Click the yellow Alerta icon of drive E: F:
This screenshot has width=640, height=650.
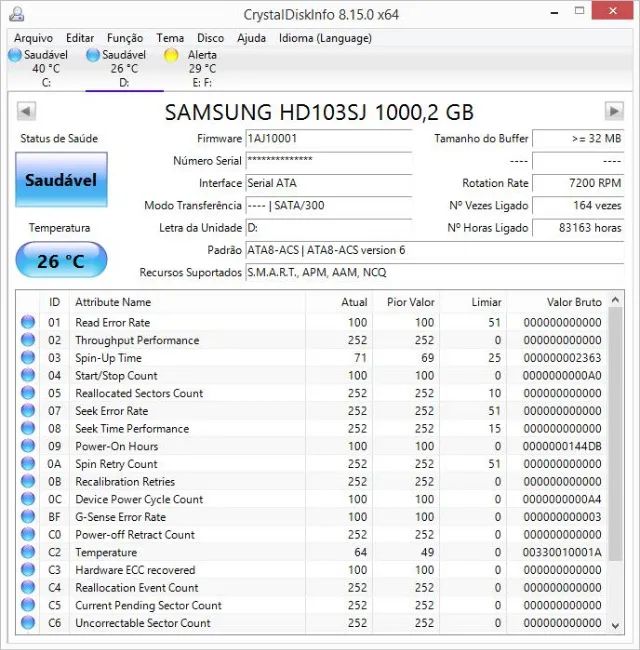point(171,55)
